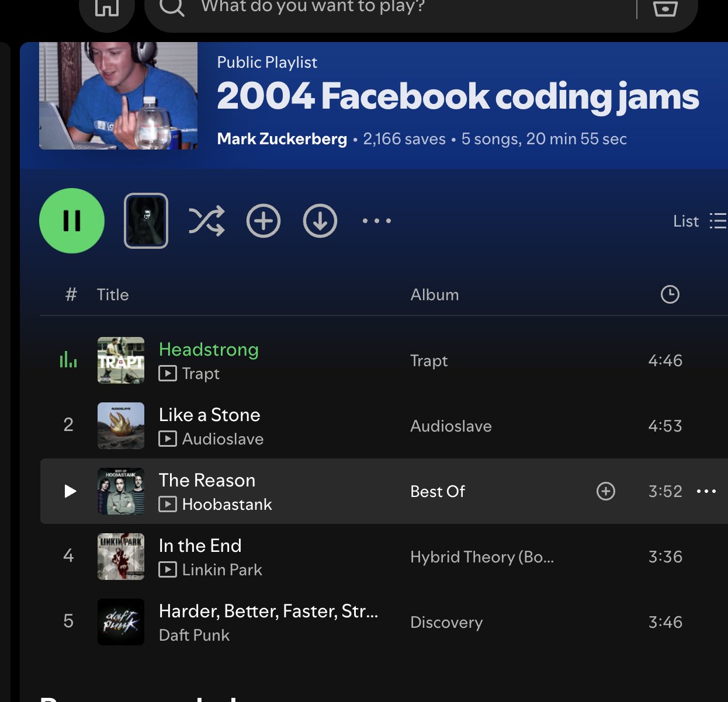Open the Audioslave album art thumbnail
This screenshot has width=728, height=702.
[x=121, y=426]
